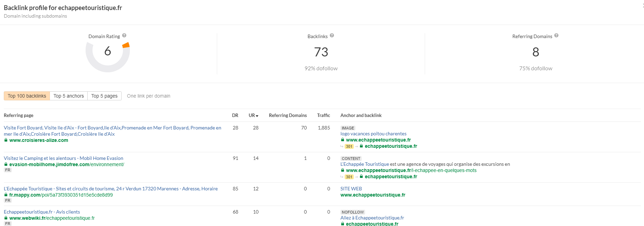Open the Visite Fort Boyard referring page link
Screen dimensions: 644x226
(113, 131)
